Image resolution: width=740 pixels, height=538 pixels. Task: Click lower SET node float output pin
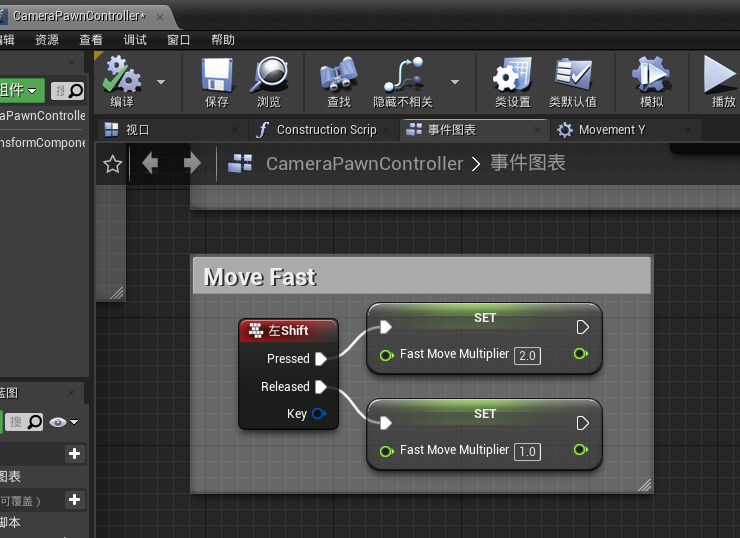click(x=581, y=449)
